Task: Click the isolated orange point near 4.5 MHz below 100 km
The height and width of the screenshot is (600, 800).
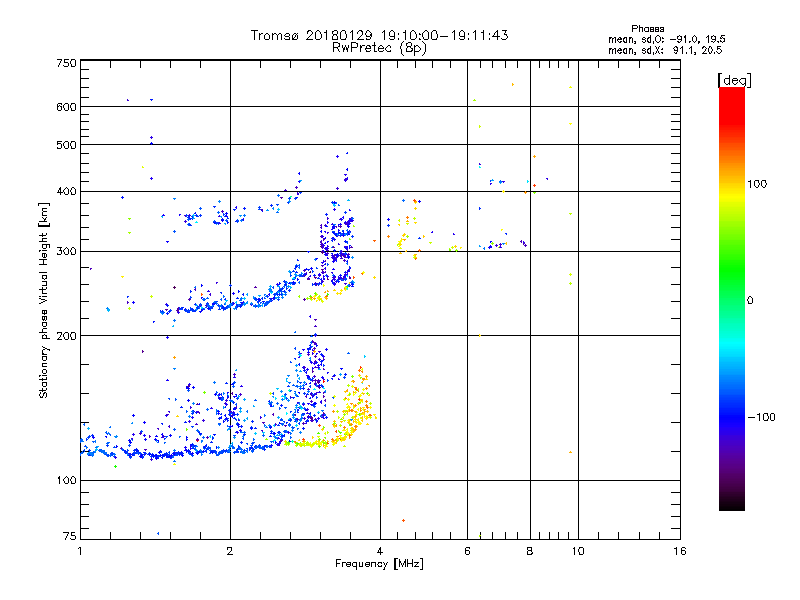Action: pos(404,520)
